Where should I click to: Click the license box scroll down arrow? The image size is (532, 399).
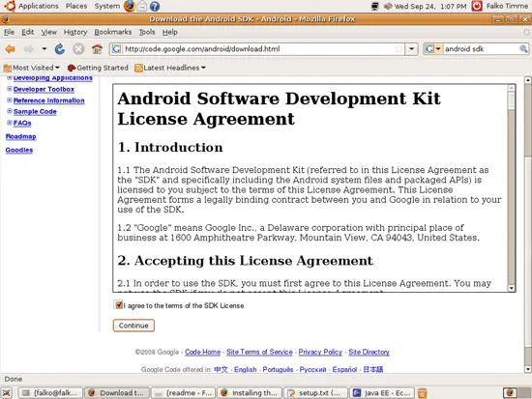(x=511, y=288)
